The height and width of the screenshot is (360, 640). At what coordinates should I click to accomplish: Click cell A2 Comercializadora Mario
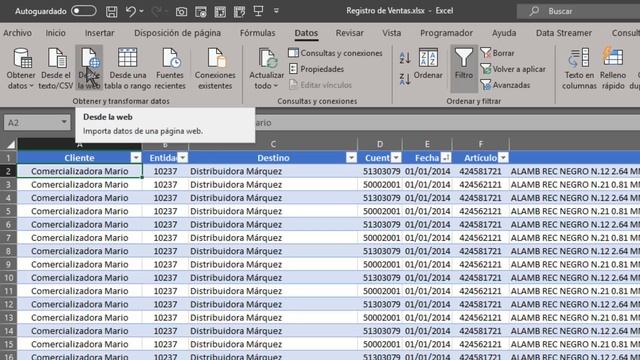pyautogui.click(x=80, y=171)
